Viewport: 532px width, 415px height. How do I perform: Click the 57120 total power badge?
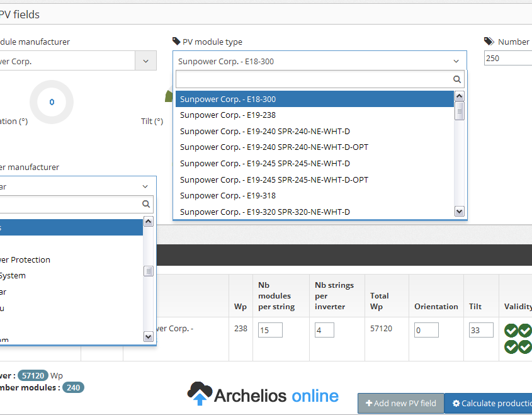[33, 375]
